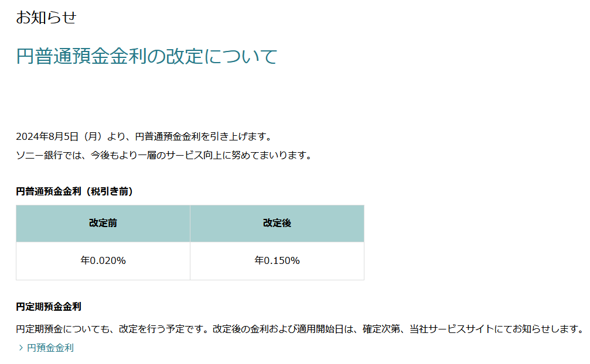
Task: Click the 改定前 table header cell
Action: click(103, 223)
